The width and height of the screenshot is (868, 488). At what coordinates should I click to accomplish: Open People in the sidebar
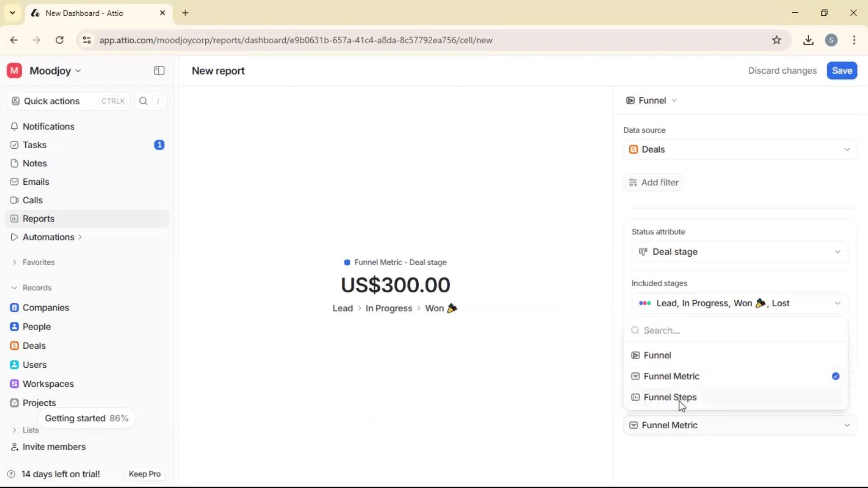[36, 327]
